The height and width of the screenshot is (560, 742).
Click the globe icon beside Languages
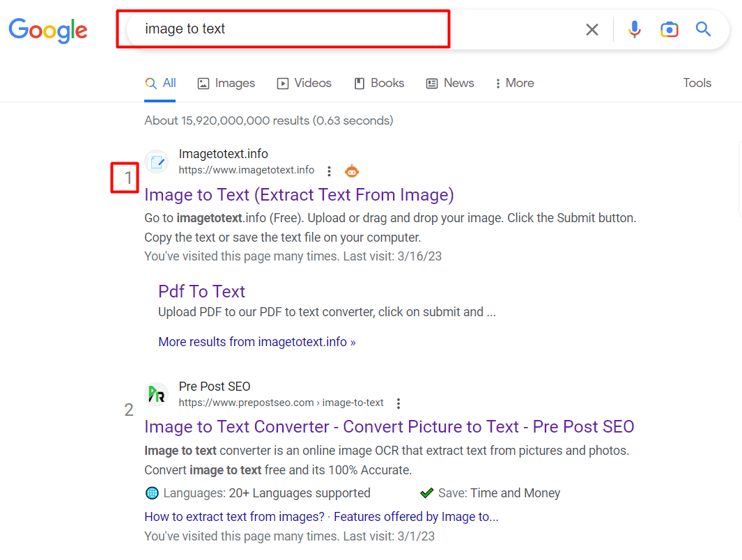(x=152, y=493)
